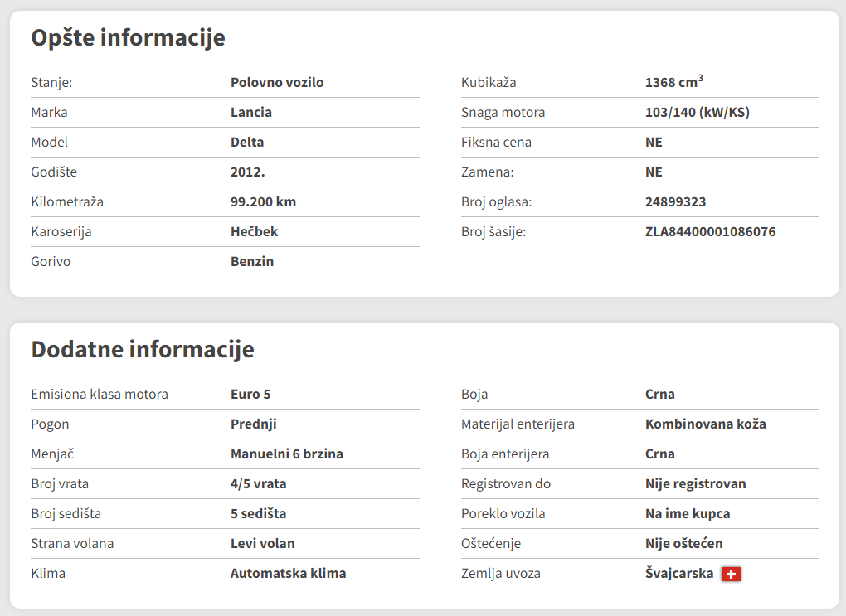Screen dimensions: 846x616
Task: Click the 'Oštećenje' label
Action: (x=491, y=544)
